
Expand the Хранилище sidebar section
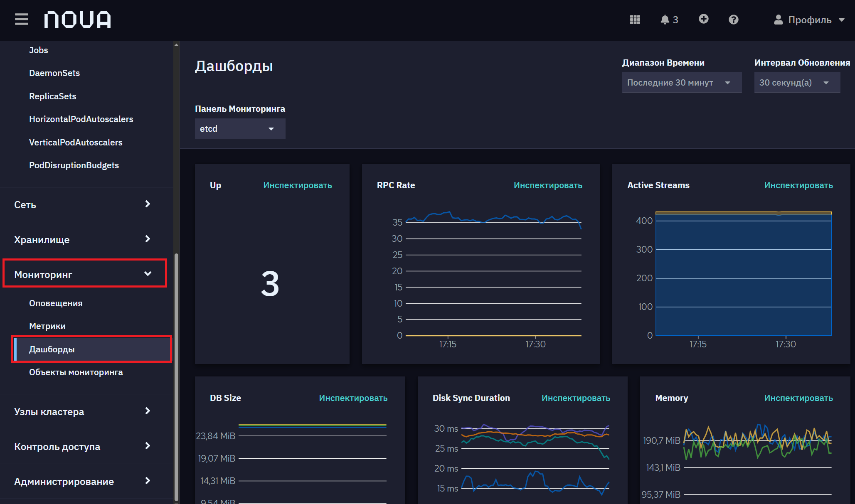click(86, 239)
